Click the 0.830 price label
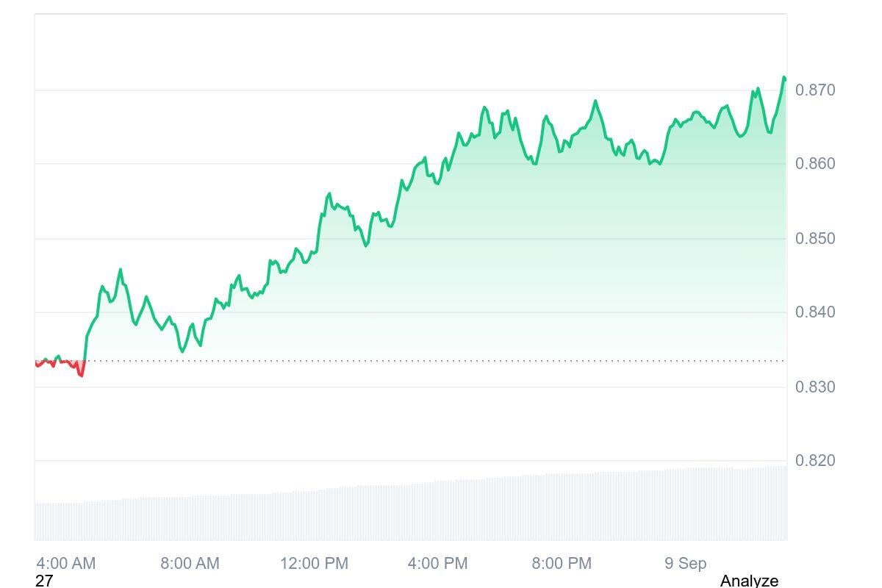Image resolution: width=882 pixels, height=588 pixels. tap(815, 387)
